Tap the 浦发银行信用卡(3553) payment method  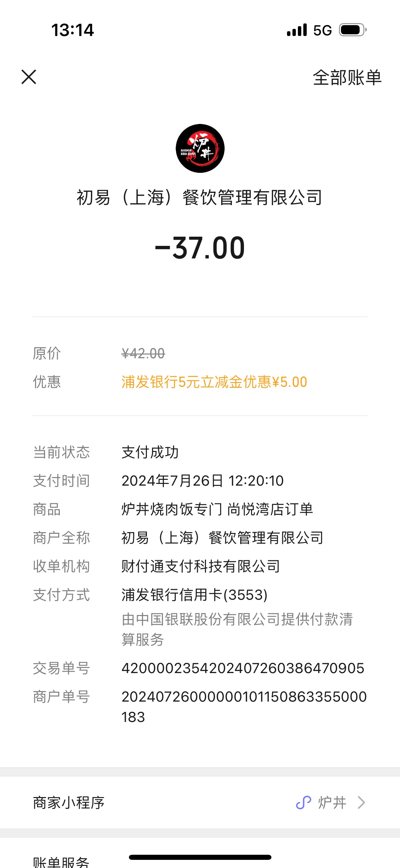(x=194, y=595)
